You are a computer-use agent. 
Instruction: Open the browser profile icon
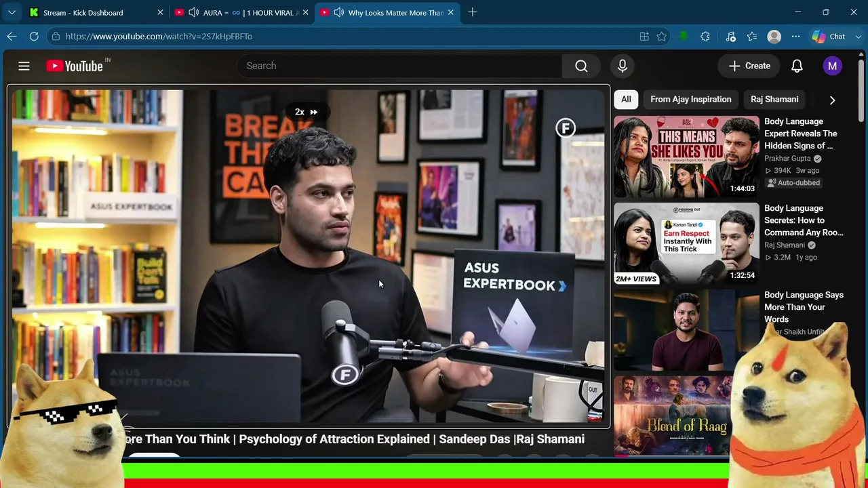coord(774,37)
